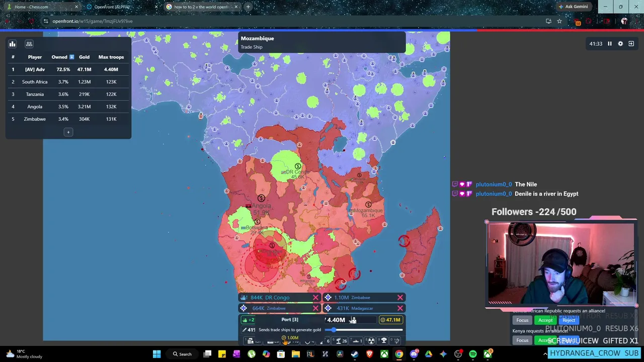Screen dimensions: 644x362
Task: Switch to the OpenFront (ALPHA) tab
Action: coord(122,7)
